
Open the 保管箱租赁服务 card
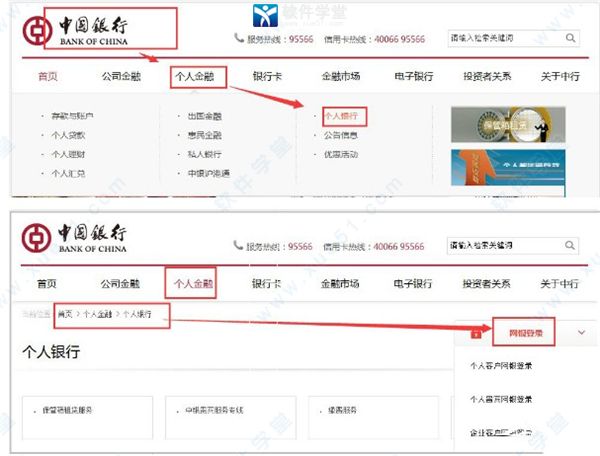pyautogui.click(x=88, y=418)
